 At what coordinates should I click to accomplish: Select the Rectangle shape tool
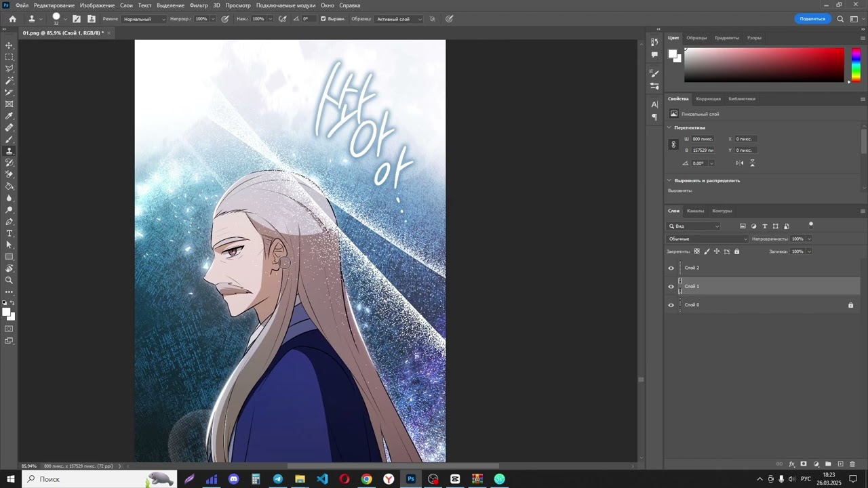[x=9, y=257]
